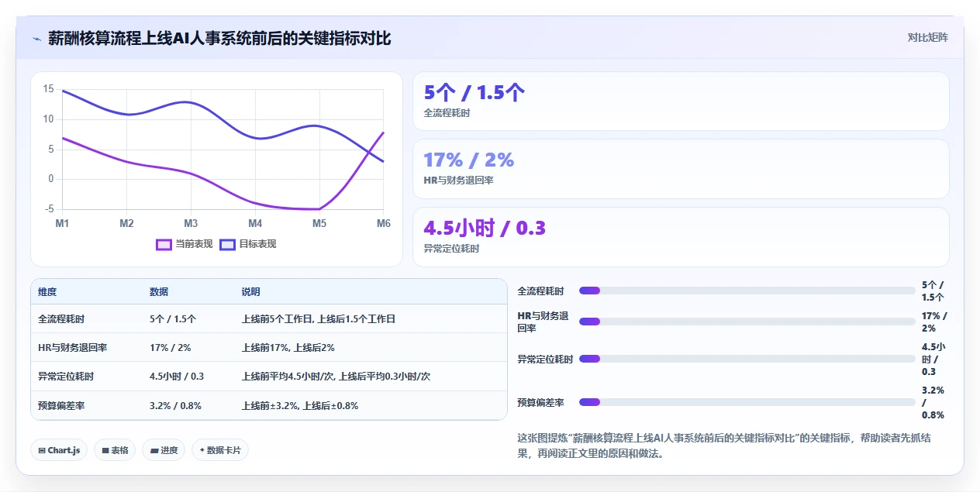Click the M3 axis label
The height and width of the screenshot is (492, 980).
[191, 223]
